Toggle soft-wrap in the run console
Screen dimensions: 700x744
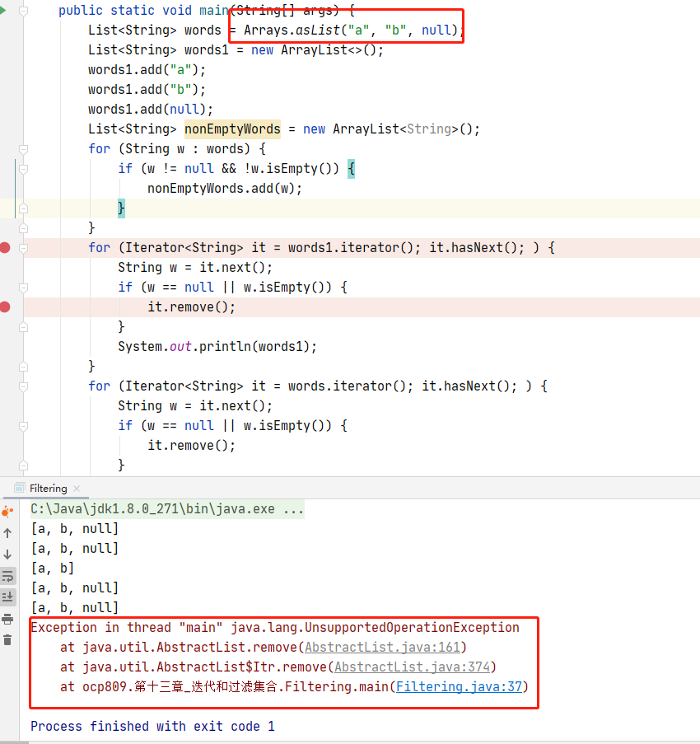coord(7,576)
